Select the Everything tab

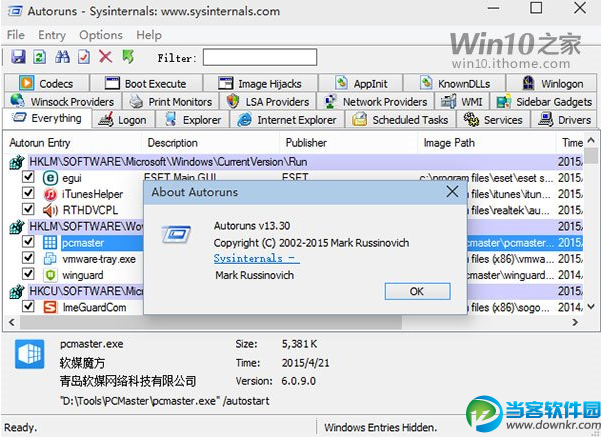[x=47, y=118]
